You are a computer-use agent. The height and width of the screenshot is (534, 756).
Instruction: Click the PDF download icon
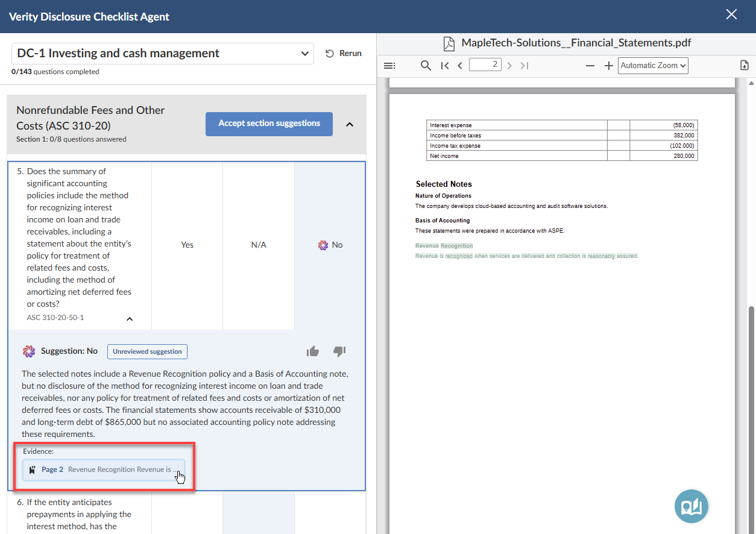(745, 66)
